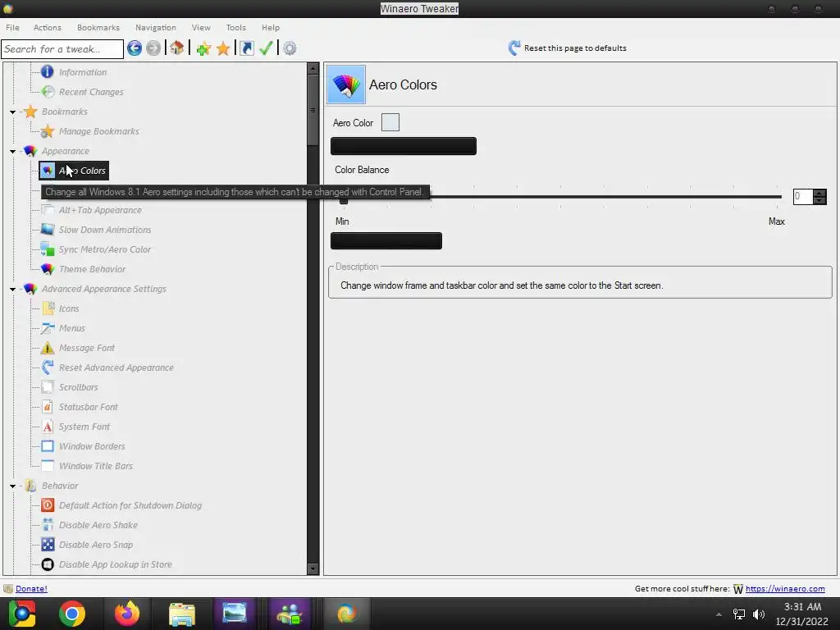Click Reset this page to defaults
840x630 pixels.
pos(568,48)
